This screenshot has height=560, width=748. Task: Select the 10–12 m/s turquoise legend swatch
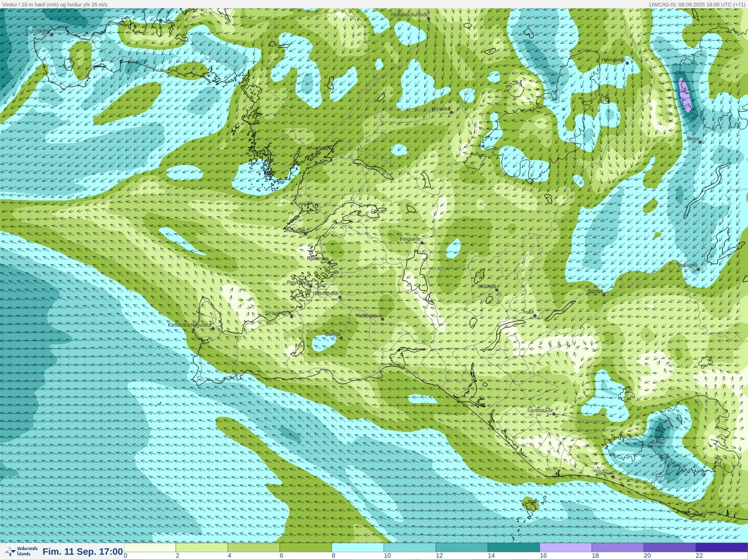click(x=410, y=548)
